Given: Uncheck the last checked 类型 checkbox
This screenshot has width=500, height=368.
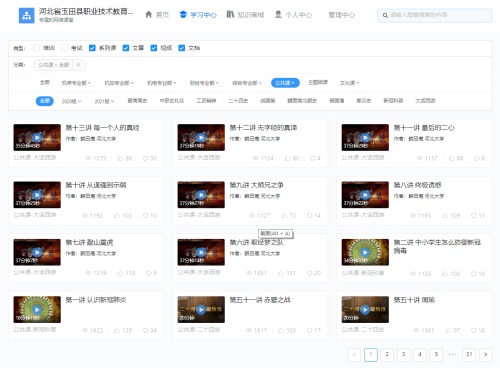Looking at the screenshot, I should point(182,48).
